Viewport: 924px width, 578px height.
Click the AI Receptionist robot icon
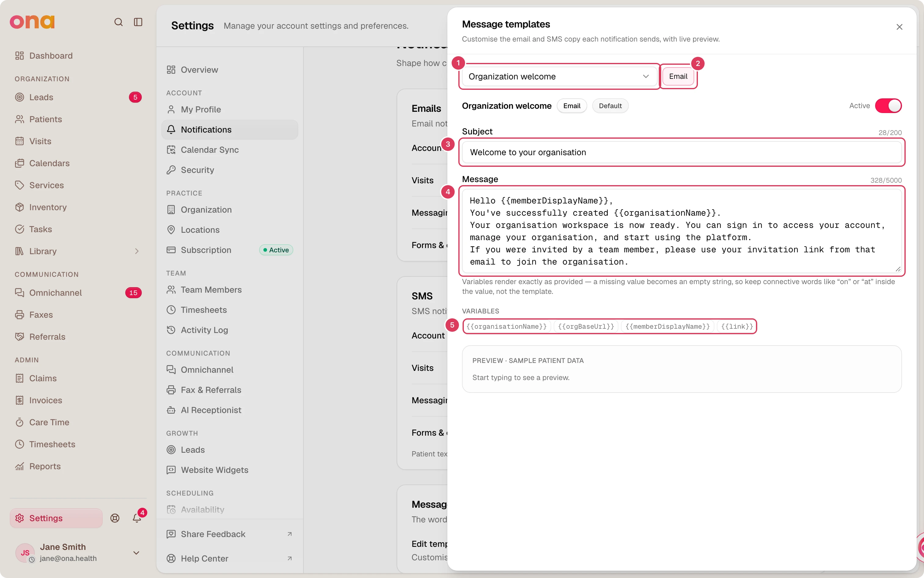tap(171, 410)
